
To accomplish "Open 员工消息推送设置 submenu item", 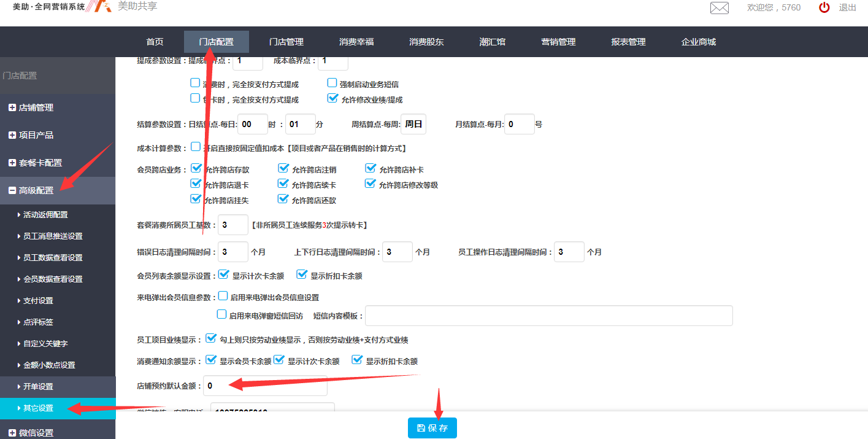I will [53, 236].
